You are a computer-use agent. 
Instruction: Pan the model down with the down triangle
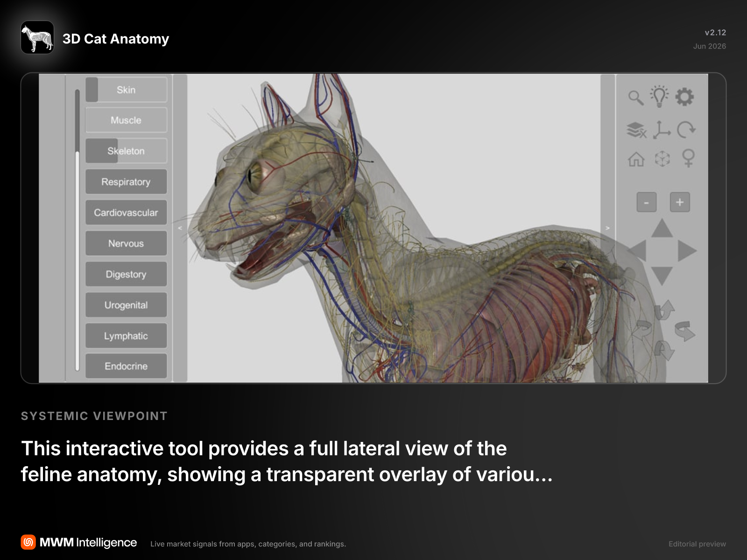662,275
